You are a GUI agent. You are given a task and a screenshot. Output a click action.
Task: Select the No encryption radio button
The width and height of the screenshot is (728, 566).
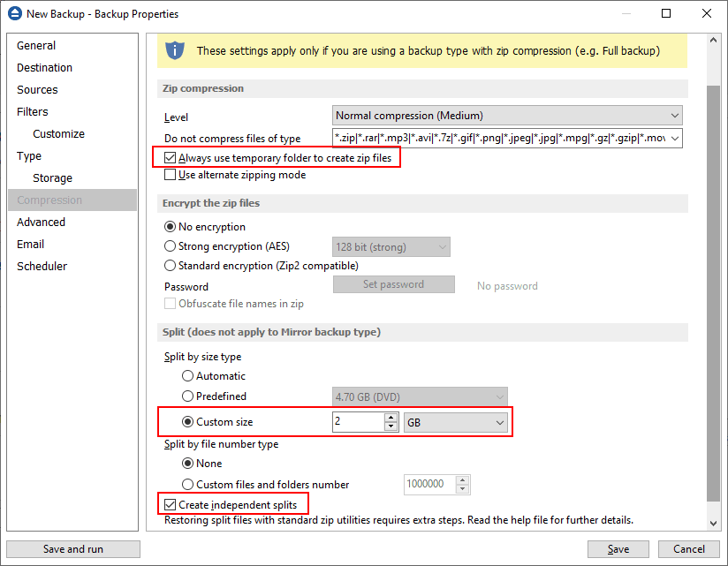pyautogui.click(x=170, y=227)
